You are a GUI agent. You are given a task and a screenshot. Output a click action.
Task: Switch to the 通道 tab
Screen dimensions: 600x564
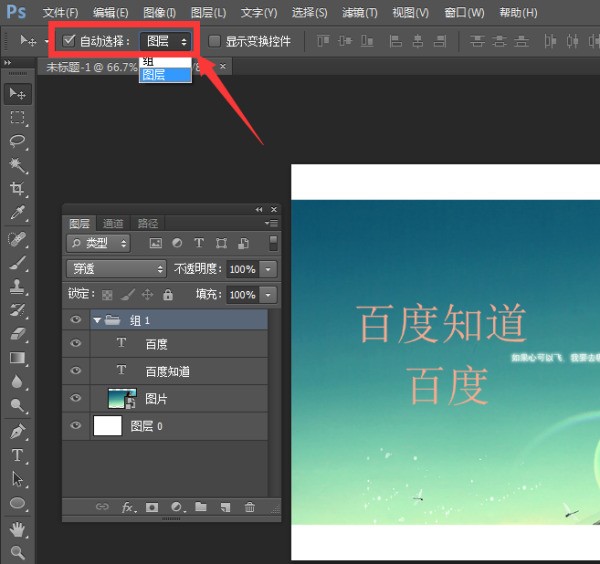113,223
